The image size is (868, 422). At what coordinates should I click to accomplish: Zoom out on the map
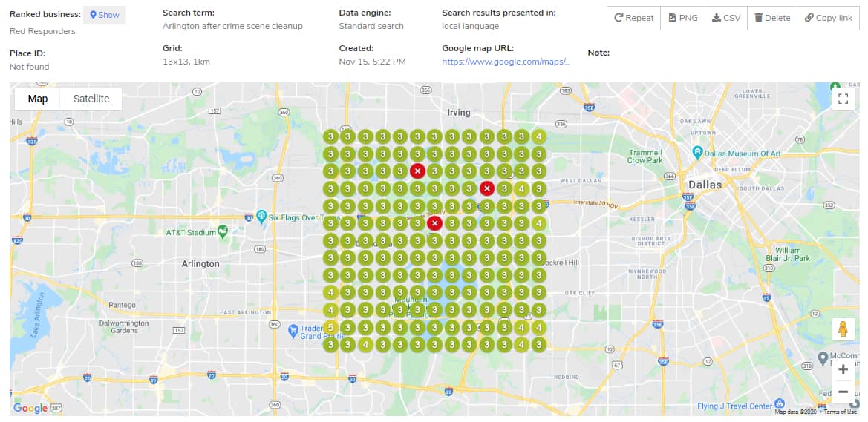pyautogui.click(x=843, y=392)
